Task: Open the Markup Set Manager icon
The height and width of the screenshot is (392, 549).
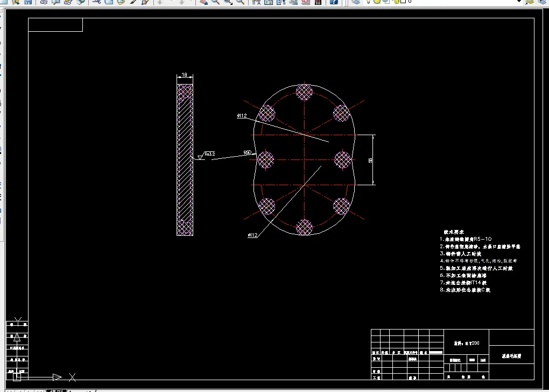Action: tap(306, 2)
